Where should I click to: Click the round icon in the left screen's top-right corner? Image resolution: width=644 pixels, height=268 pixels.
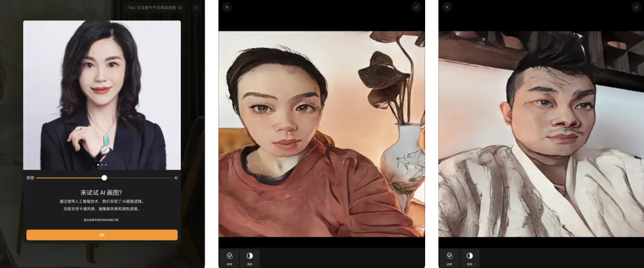point(196,8)
